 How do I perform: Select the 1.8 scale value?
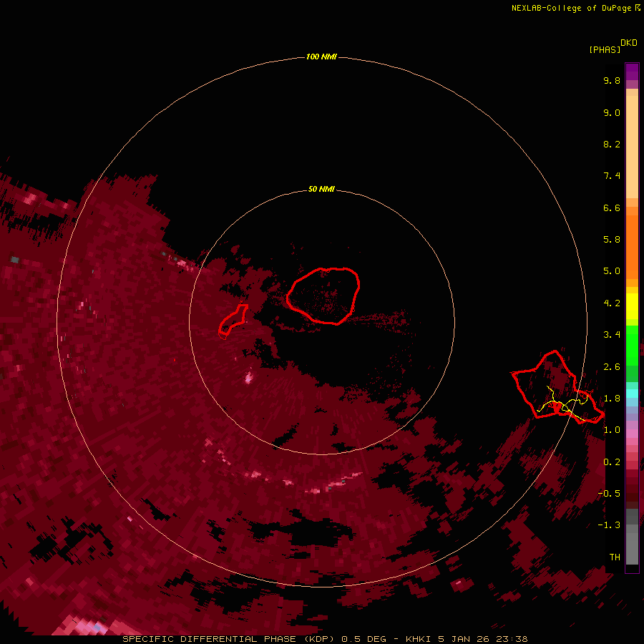[612, 399]
